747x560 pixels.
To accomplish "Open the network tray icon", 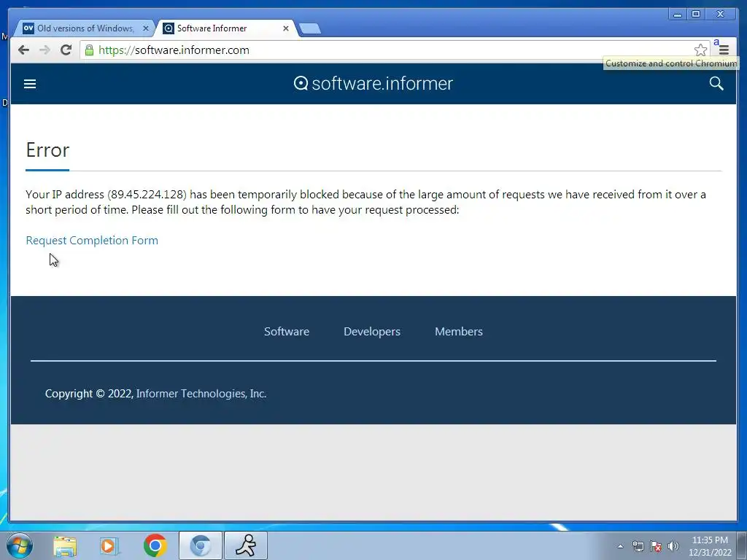I will point(638,546).
